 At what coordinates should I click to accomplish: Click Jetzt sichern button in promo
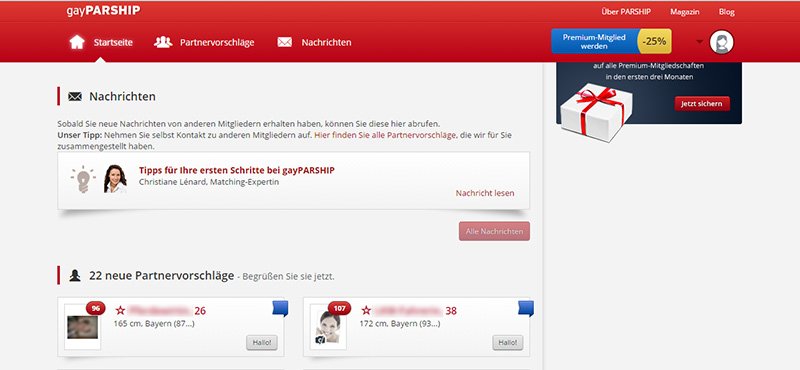[x=702, y=104]
